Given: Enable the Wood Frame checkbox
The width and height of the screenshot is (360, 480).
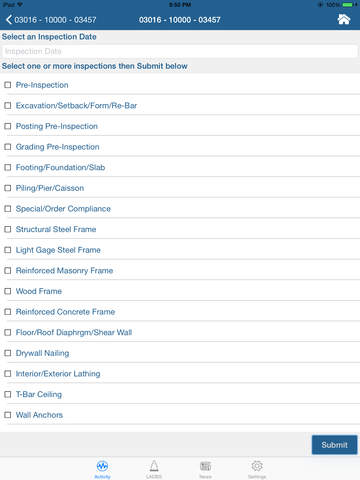Looking at the screenshot, I should point(8,291).
